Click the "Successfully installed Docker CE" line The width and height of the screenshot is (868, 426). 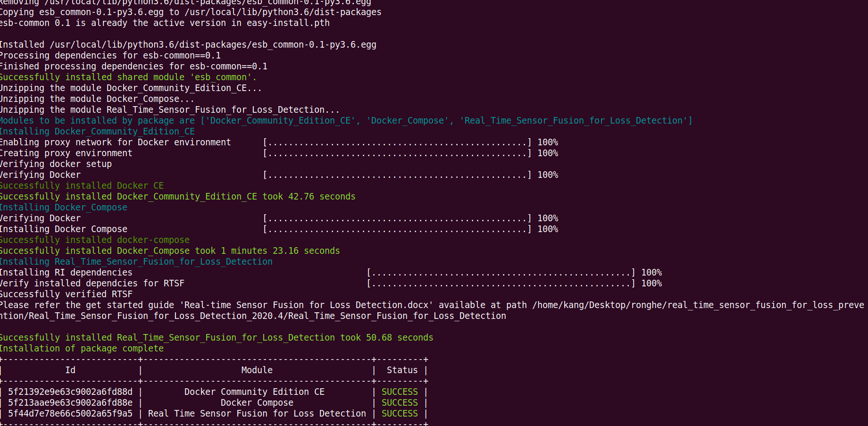[82, 186]
